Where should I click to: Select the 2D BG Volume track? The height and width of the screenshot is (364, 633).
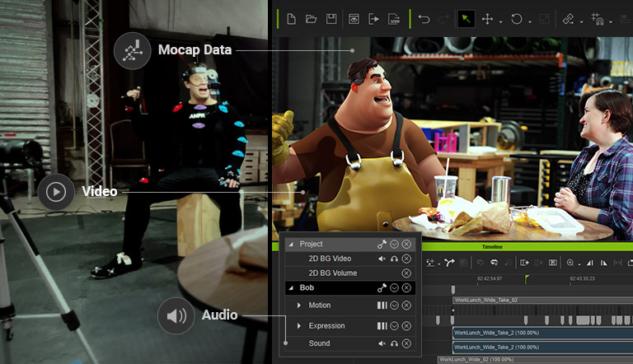pos(332,273)
